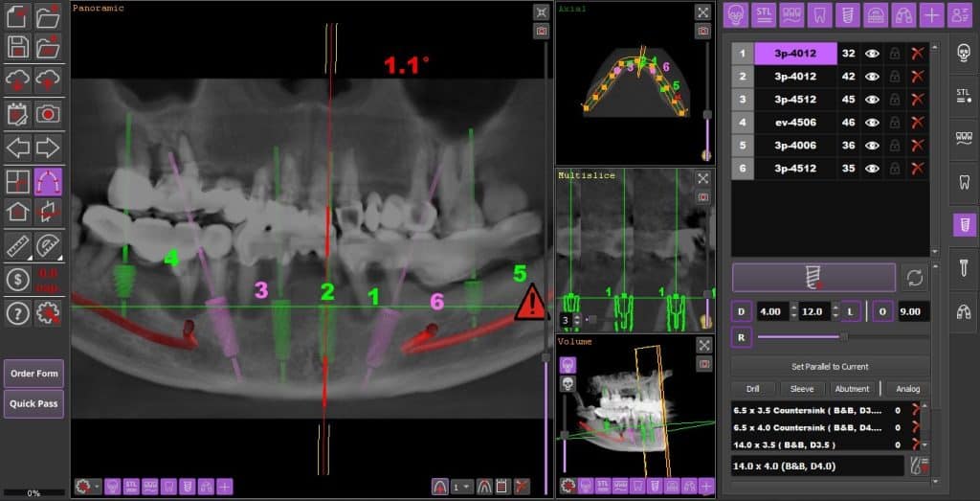Open the slice count dropdown showing 1

pyautogui.click(x=462, y=487)
